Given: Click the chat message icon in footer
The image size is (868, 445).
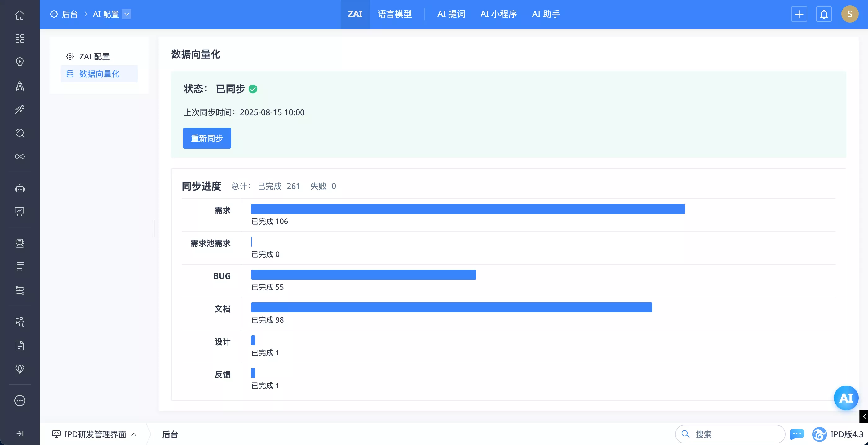Looking at the screenshot, I should (x=797, y=434).
